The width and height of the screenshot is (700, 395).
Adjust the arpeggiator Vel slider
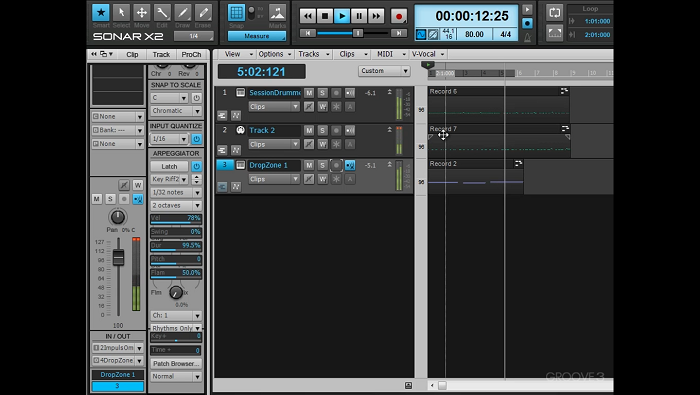tap(176, 219)
